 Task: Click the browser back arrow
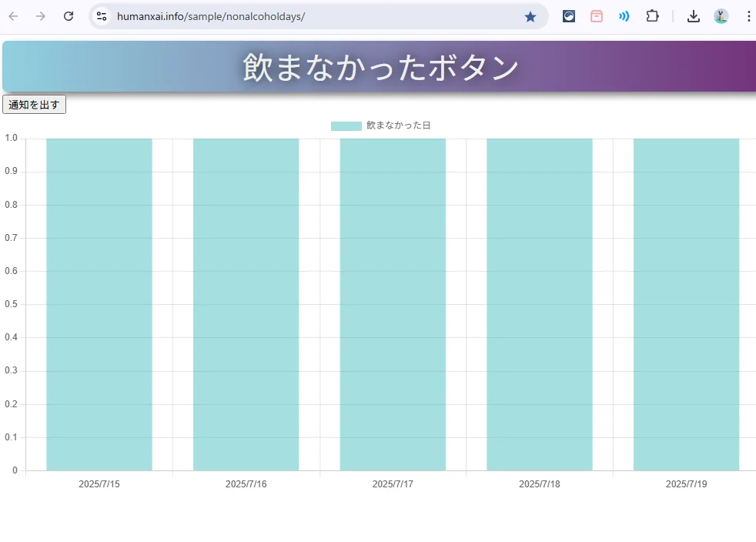coord(13,16)
